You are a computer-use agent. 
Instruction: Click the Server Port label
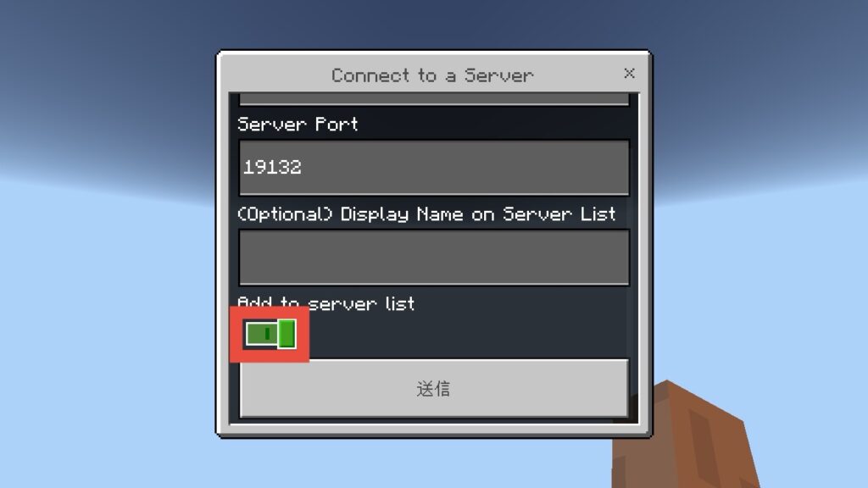[298, 124]
